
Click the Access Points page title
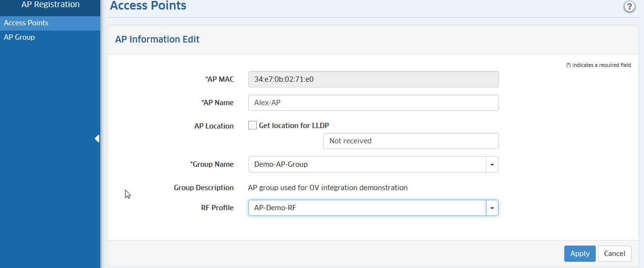pyautogui.click(x=148, y=6)
